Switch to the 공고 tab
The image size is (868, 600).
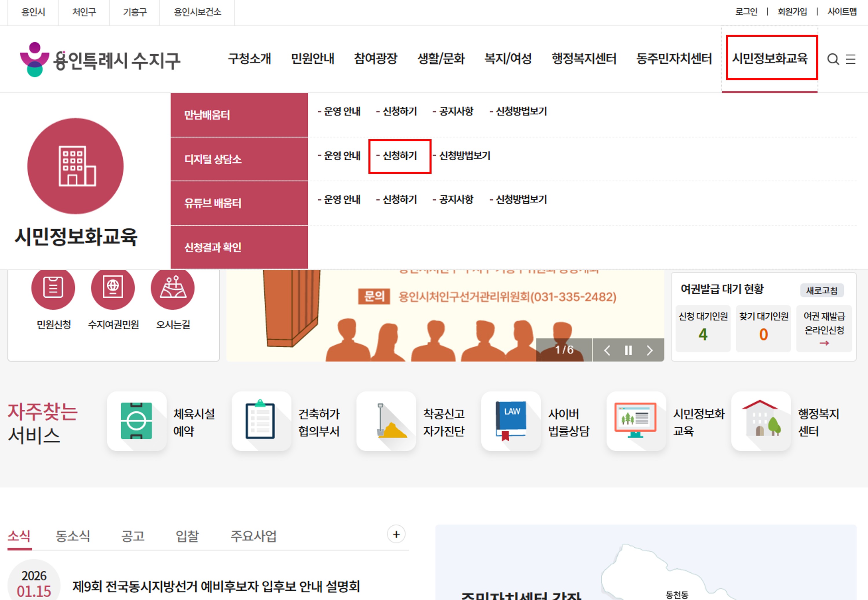click(133, 536)
